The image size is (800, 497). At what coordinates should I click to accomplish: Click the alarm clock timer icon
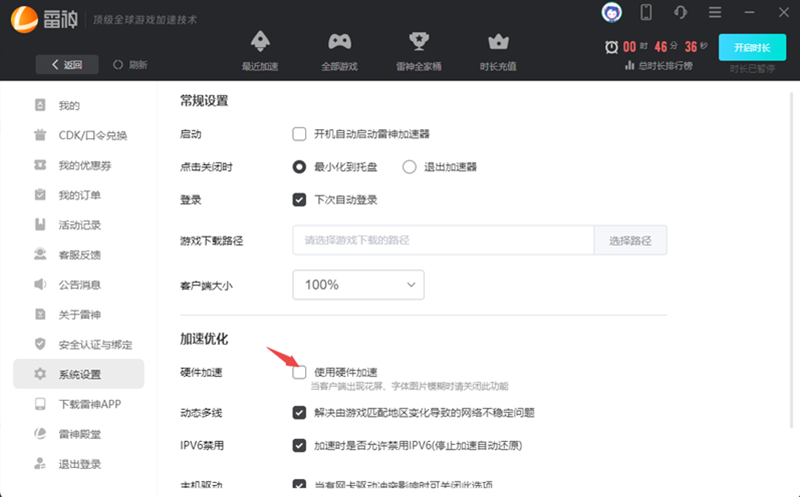(x=611, y=47)
